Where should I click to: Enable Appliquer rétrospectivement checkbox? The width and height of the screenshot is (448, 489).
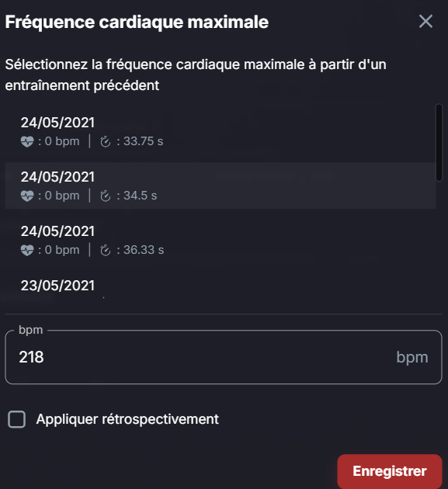tap(17, 419)
